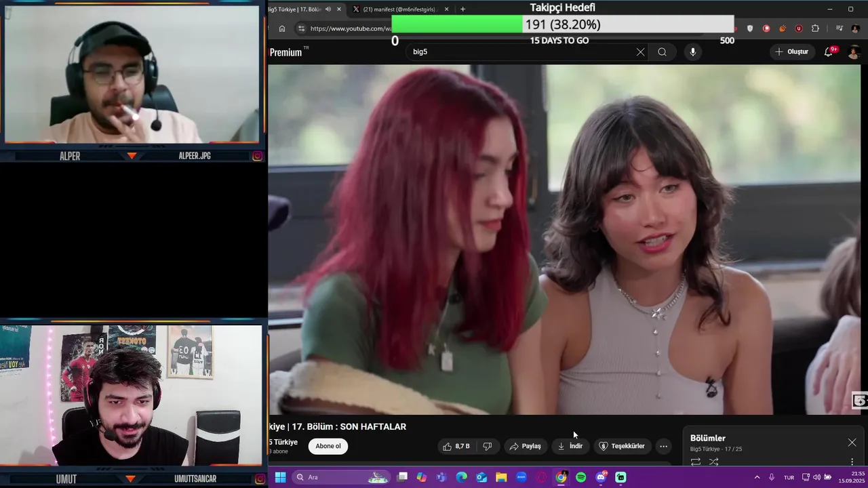Screen dimensions: 868x488
Task: Open browser extensions puzzle icon
Action: [815, 28]
